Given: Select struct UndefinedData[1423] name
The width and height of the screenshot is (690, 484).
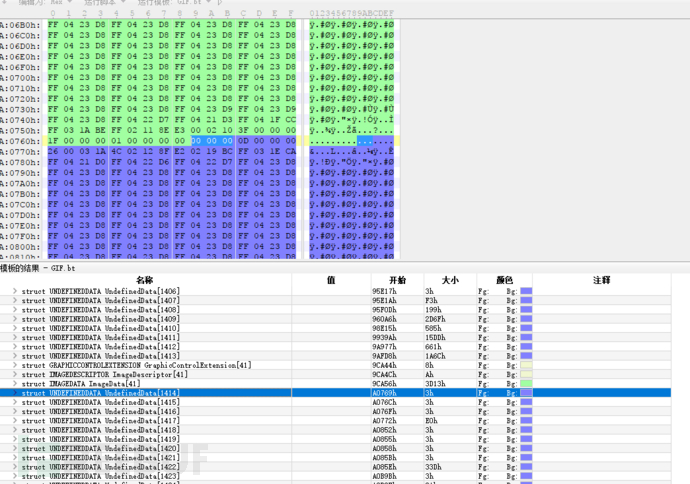Looking at the screenshot, I should (x=101, y=476).
